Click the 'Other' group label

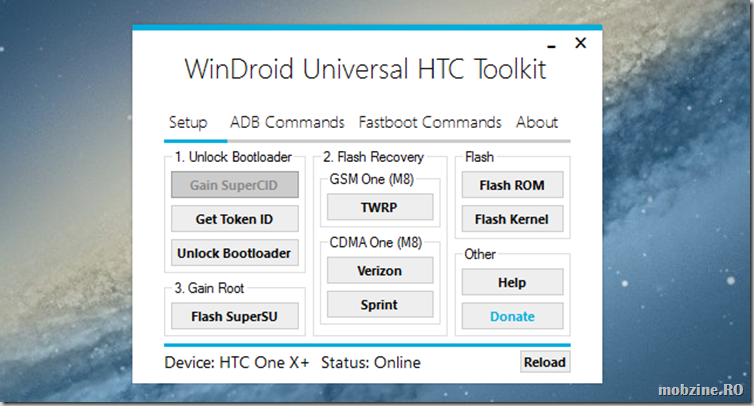coord(479,254)
